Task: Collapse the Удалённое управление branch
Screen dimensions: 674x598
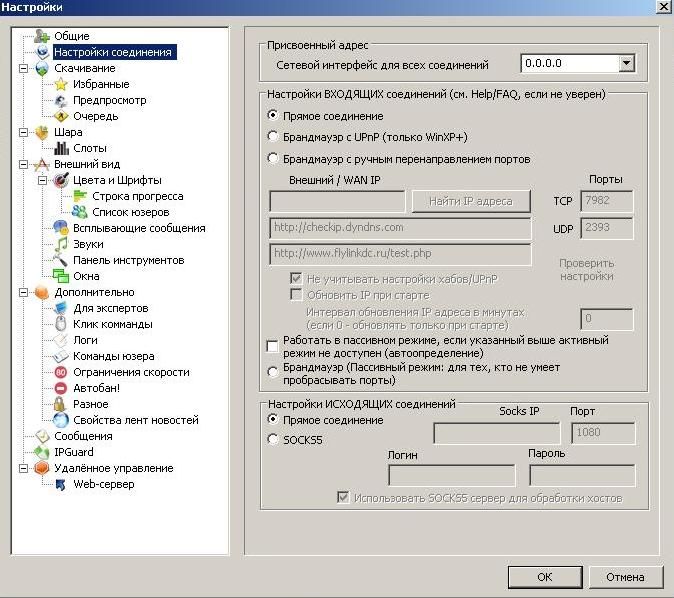Action: [24, 468]
